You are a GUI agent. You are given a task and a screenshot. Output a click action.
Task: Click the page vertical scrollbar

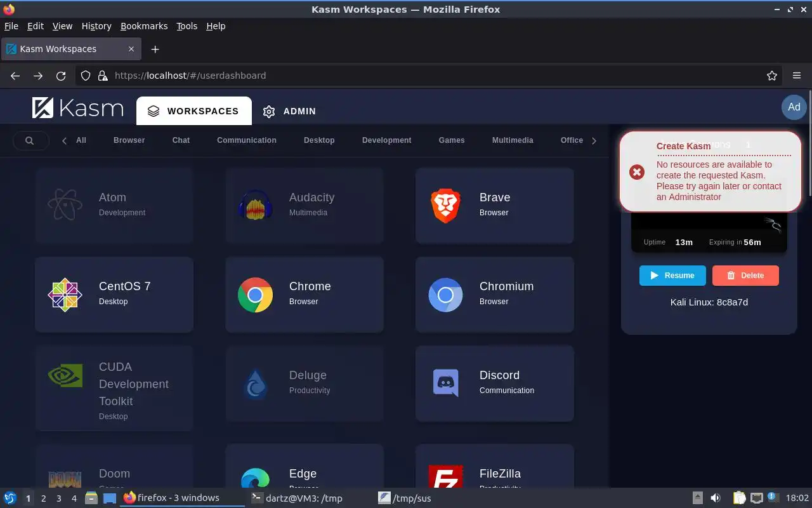809,142
